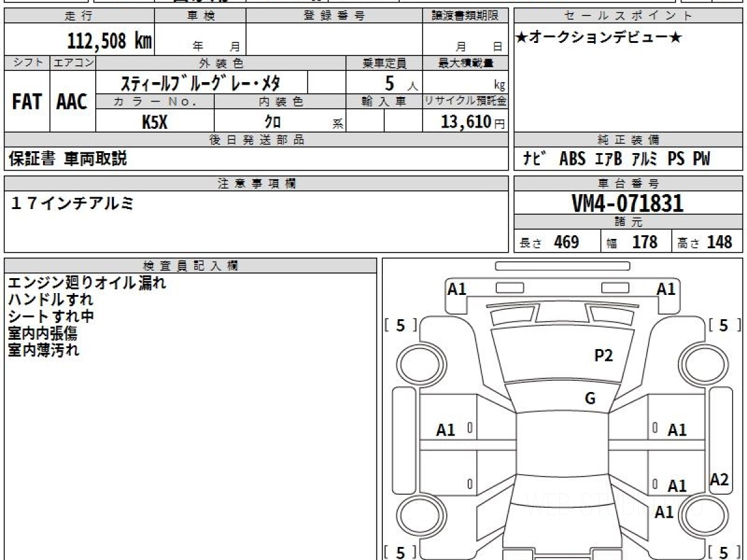Select the 登録番号 header cell
This screenshot has width=747, height=560.
click(x=334, y=16)
